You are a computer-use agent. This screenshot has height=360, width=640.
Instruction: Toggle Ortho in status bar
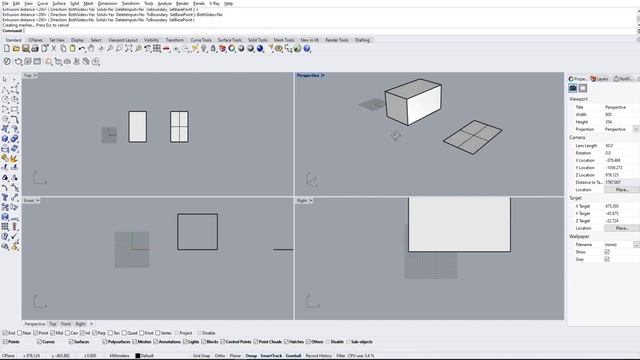220,356
